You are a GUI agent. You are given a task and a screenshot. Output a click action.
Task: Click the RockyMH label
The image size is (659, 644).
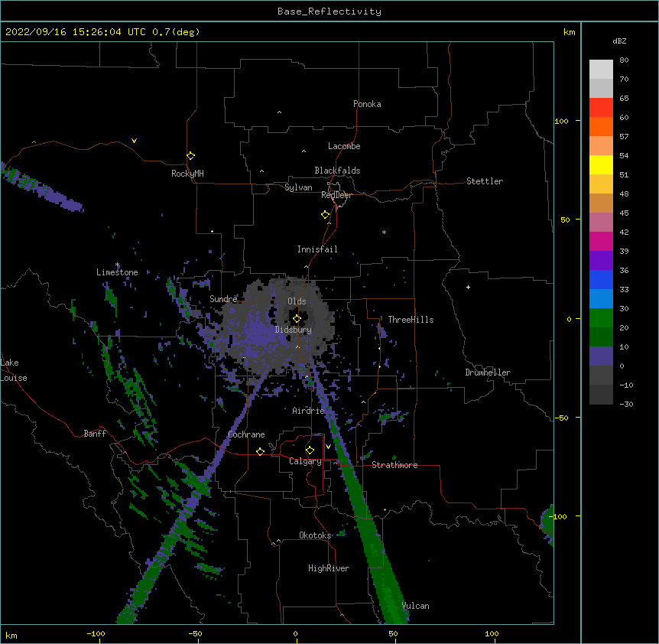pos(187,174)
